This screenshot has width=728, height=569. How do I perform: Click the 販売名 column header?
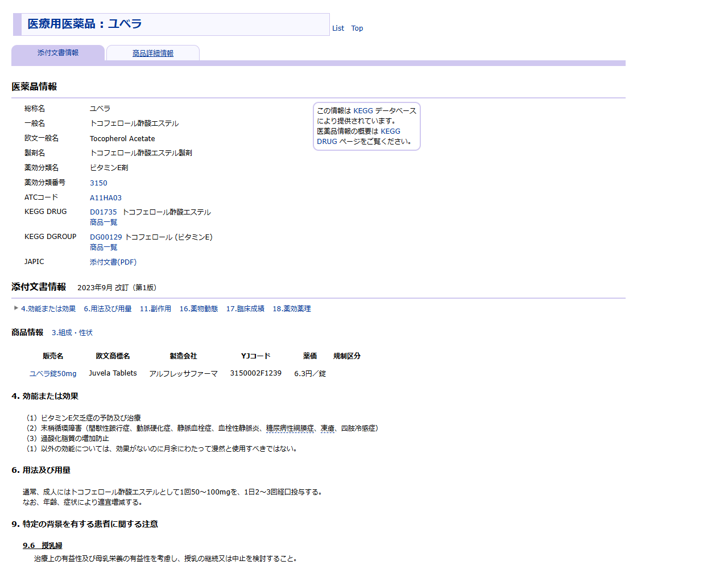(x=53, y=356)
